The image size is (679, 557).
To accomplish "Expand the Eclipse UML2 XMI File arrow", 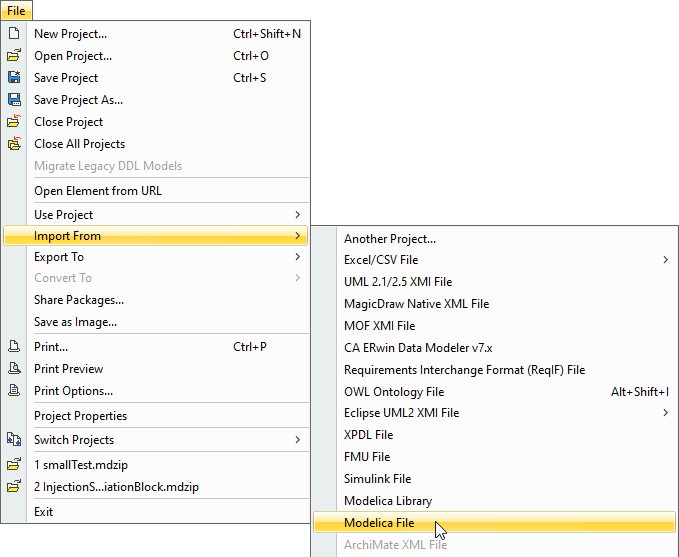I will pyautogui.click(x=666, y=413).
